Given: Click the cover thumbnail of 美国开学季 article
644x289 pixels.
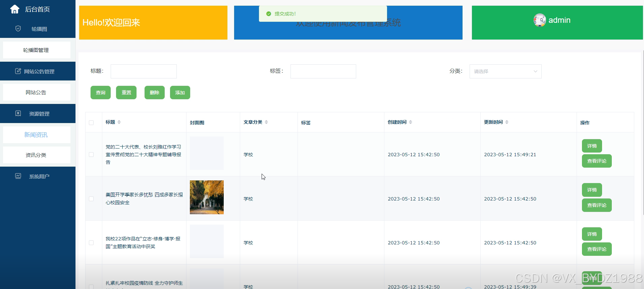Looking at the screenshot, I should (x=207, y=197).
